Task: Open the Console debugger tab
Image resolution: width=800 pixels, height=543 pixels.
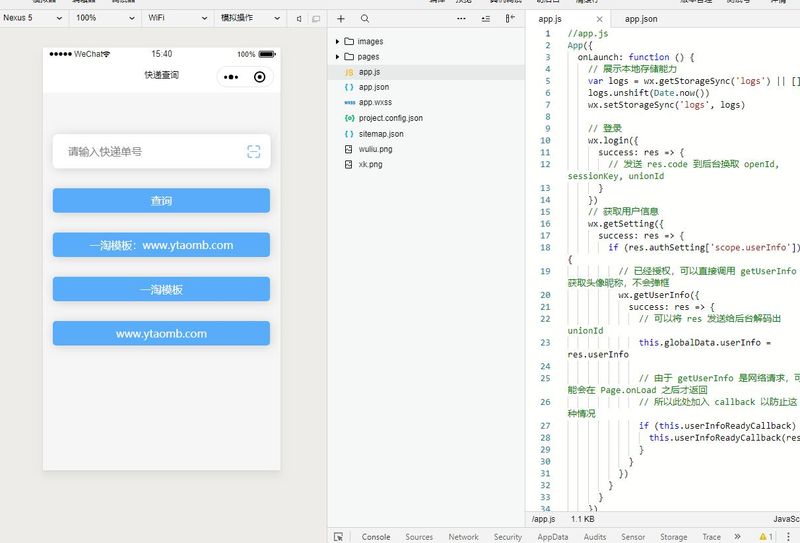Action: (x=376, y=537)
